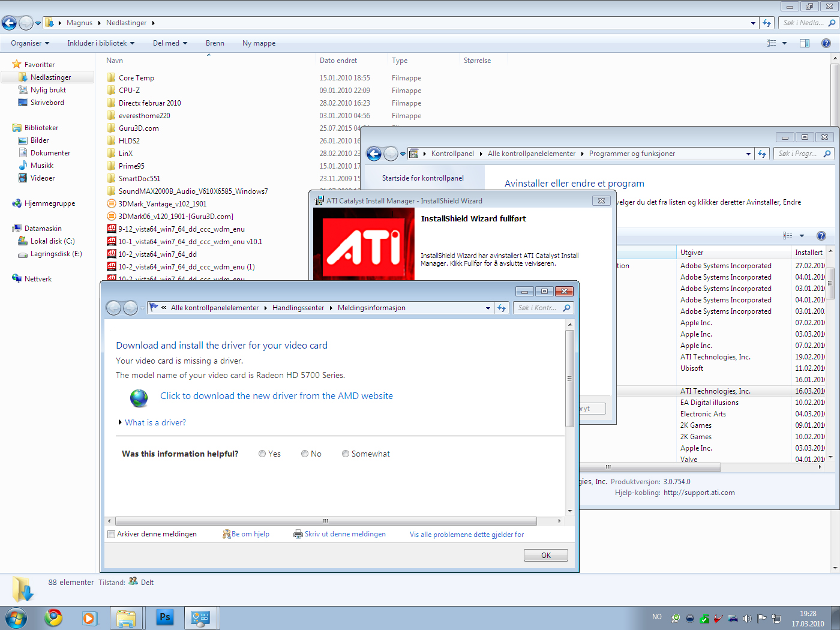This screenshot has width=840, height=630.
Task: Open view options arrow in Explorer toolbar
Action: 784,43
